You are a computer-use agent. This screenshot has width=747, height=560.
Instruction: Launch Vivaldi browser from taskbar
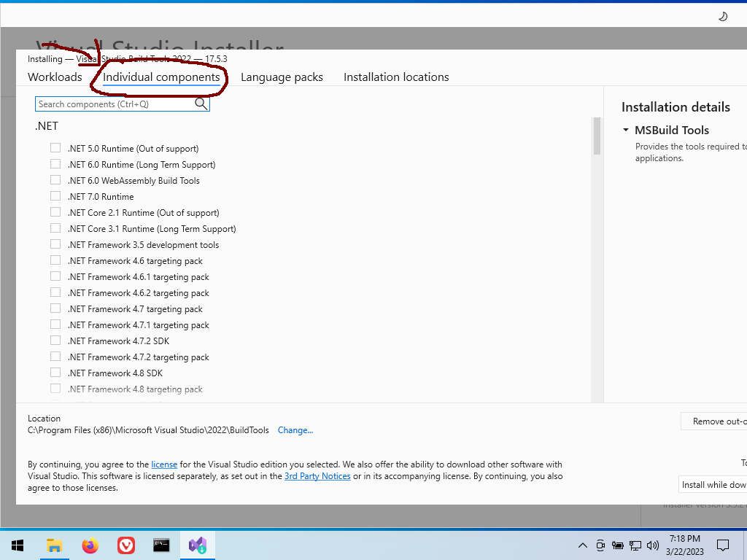pyautogui.click(x=126, y=545)
